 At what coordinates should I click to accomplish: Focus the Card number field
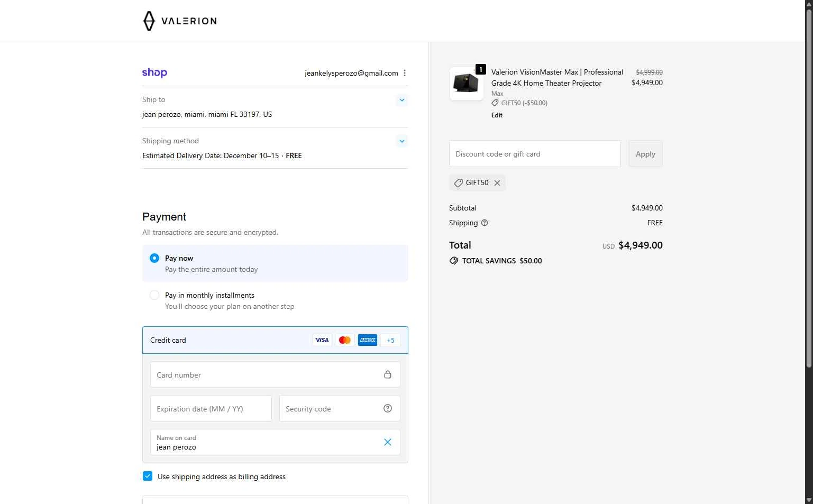(x=275, y=374)
